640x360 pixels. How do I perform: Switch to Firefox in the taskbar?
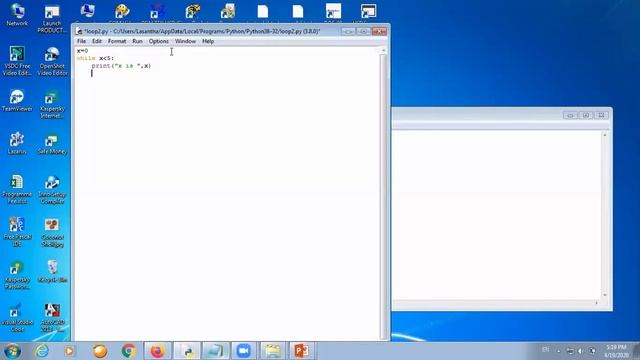click(x=158, y=351)
